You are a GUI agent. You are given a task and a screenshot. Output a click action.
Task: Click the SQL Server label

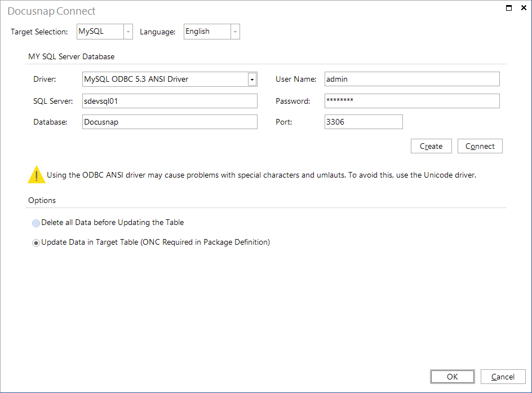(53, 101)
